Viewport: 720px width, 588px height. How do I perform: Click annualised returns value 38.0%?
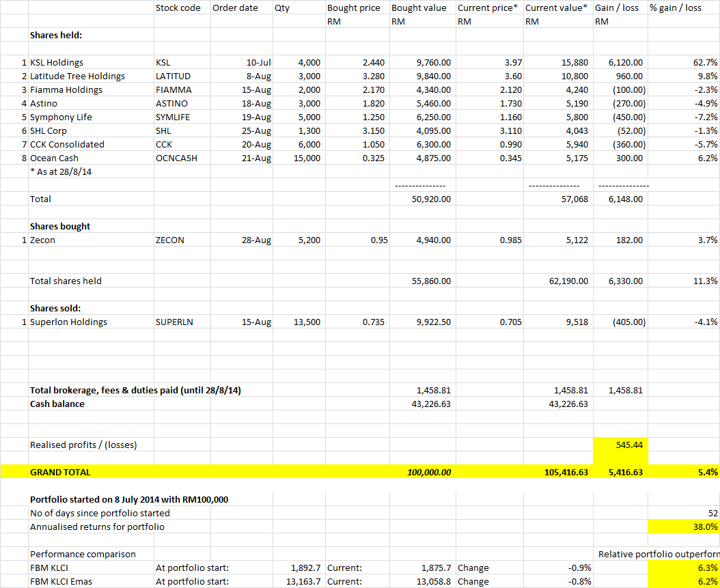[684, 527]
